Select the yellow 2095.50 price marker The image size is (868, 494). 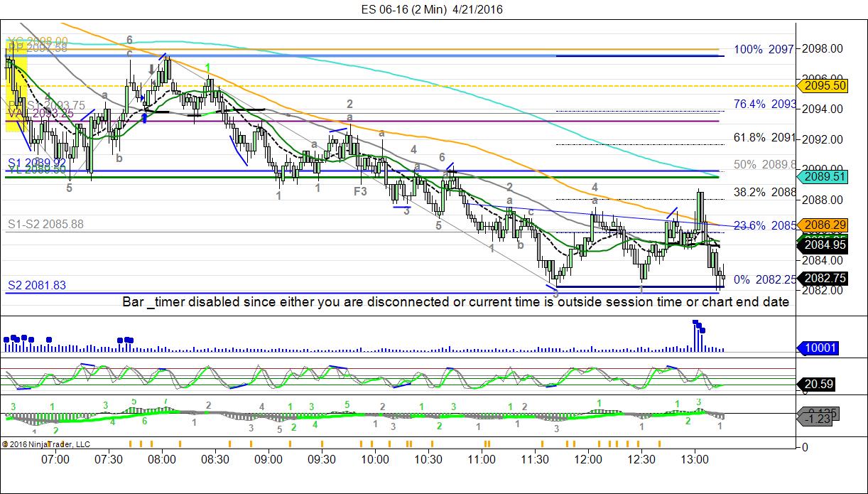[821, 85]
